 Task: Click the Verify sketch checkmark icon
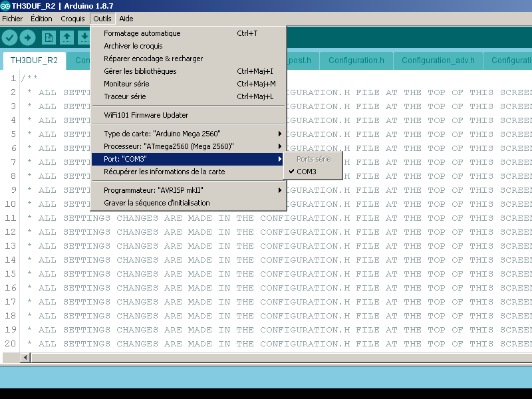pyautogui.click(x=9, y=37)
